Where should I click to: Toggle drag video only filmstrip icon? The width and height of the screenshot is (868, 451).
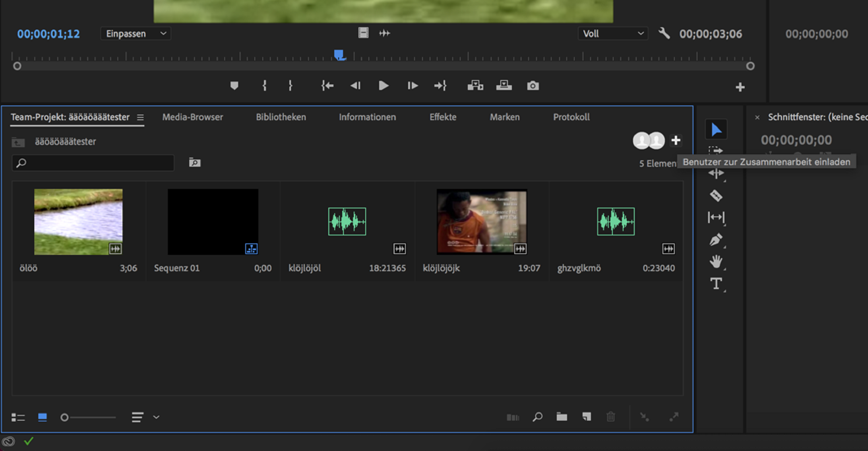click(x=363, y=33)
